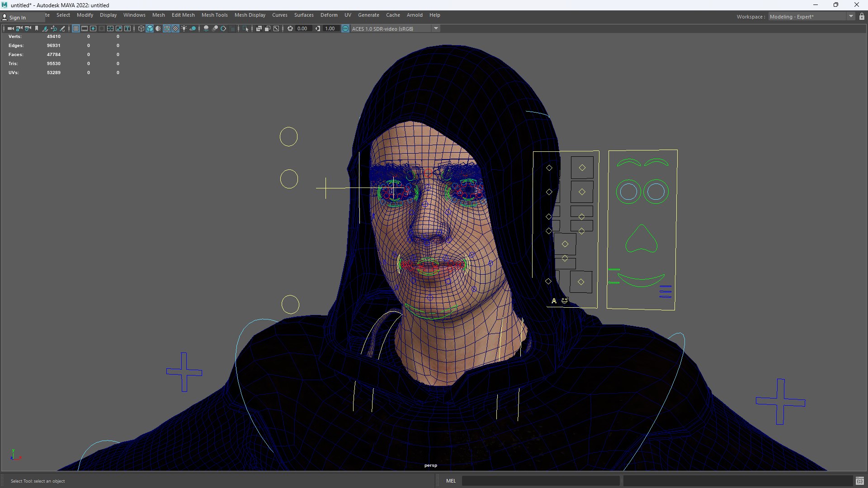Toggle the Lock Camera icon
Screen dimensions: 868x488
19,28
